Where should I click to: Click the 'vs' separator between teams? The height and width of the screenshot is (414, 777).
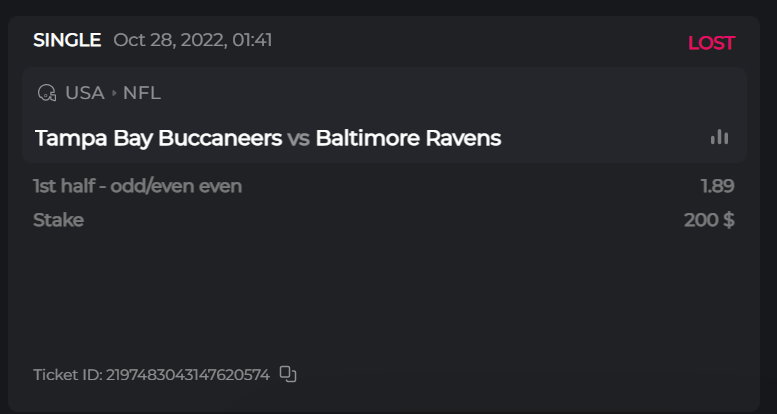pos(298,138)
